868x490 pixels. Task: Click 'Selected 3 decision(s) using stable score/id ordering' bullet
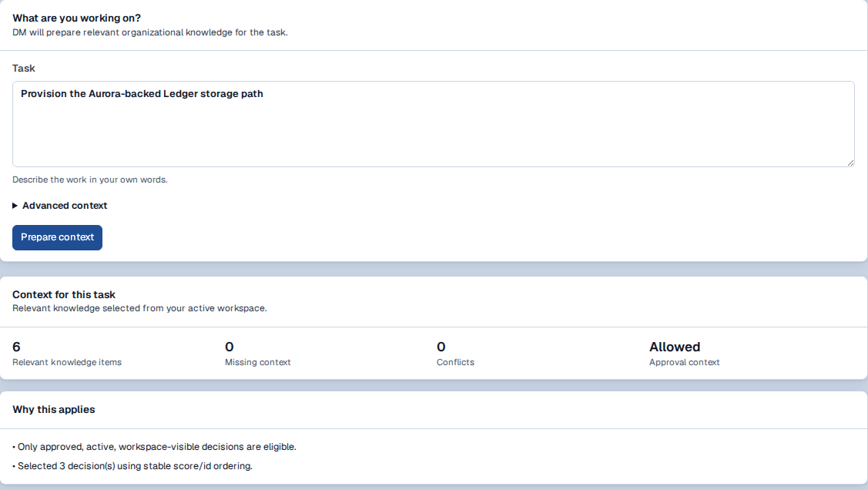tap(132, 466)
